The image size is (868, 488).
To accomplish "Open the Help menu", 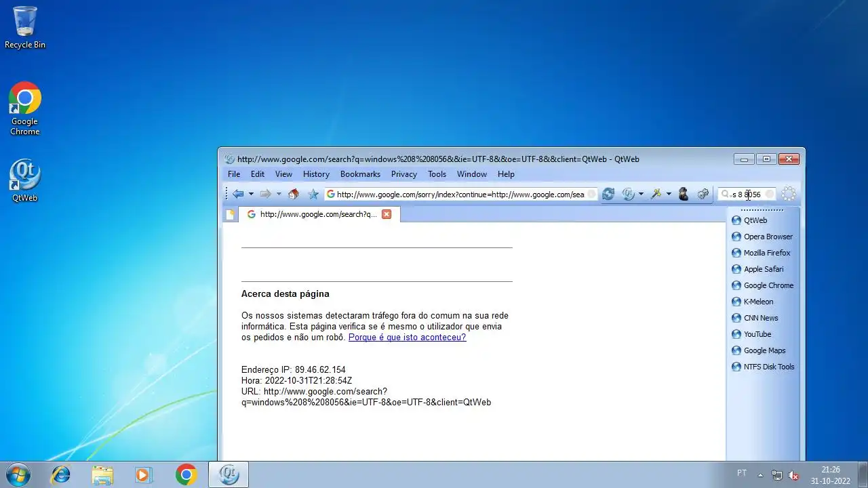I will click(x=506, y=174).
